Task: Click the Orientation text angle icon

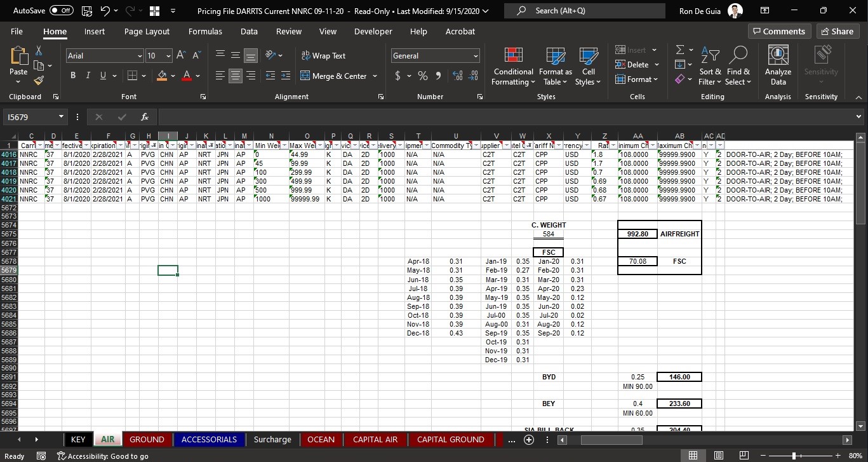Action: pos(270,56)
